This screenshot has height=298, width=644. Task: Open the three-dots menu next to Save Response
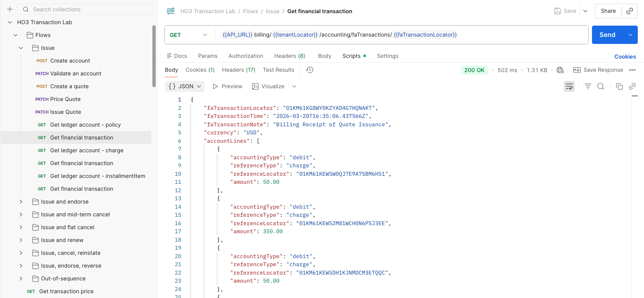click(632, 70)
